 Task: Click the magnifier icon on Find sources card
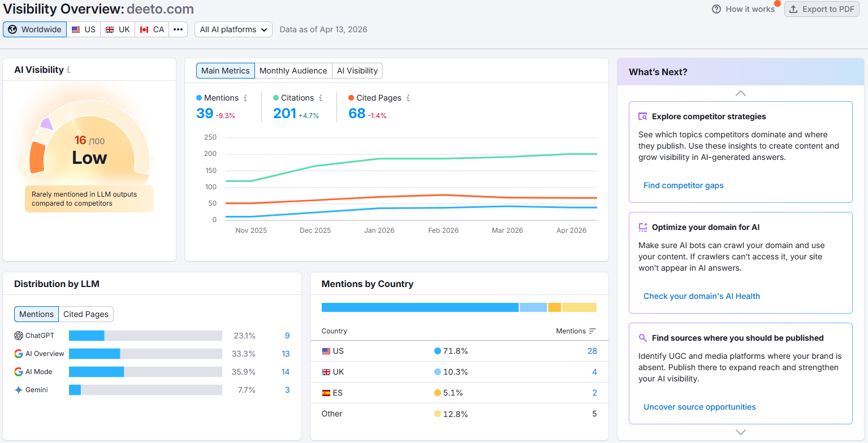(x=643, y=338)
